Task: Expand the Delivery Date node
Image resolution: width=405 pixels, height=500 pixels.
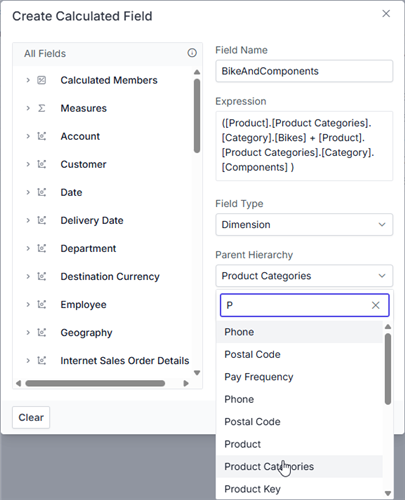Action: point(28,220)
